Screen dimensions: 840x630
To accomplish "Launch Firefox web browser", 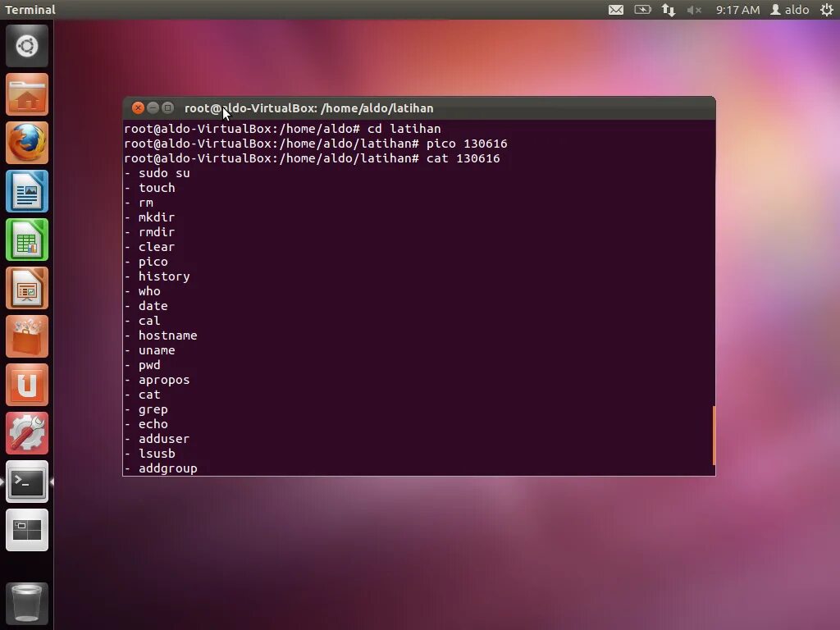I will [27, 143].
